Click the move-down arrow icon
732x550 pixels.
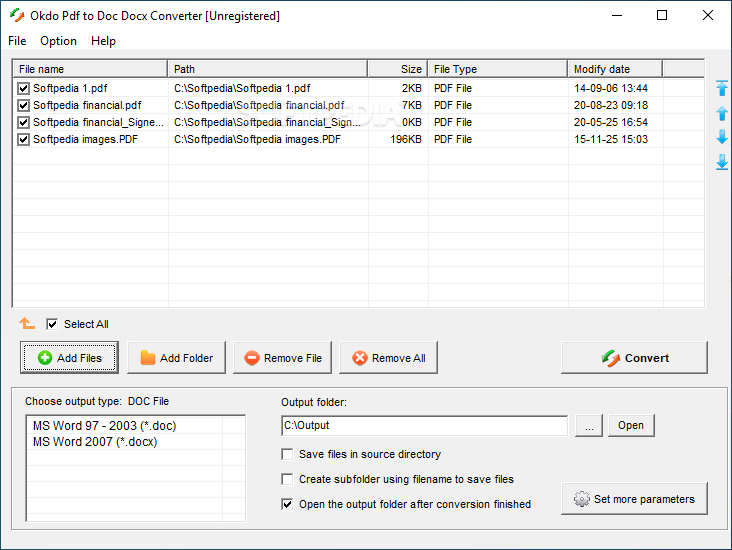pyautogui.click(x=722, y=137)
